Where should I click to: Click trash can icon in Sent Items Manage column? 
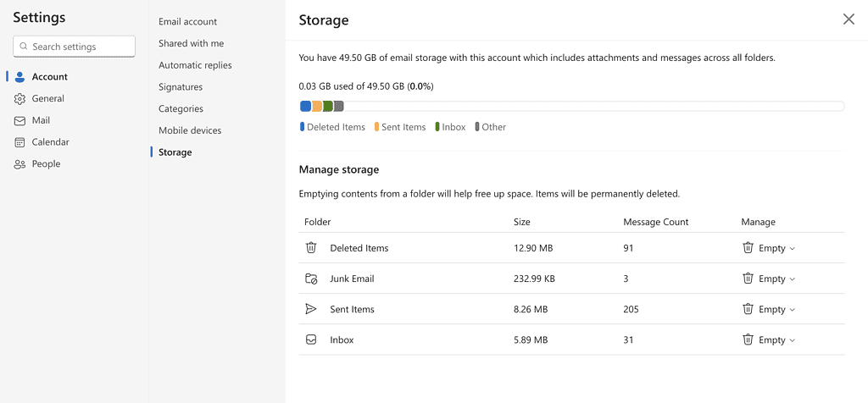pos(748,309)
